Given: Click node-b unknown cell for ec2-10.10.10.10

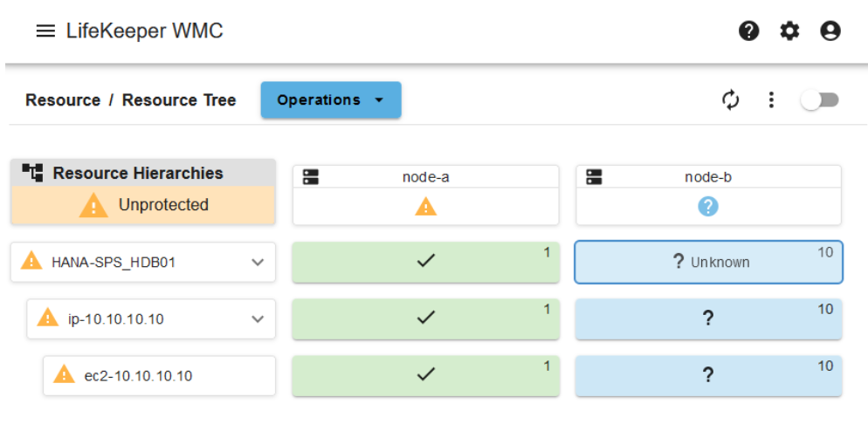Looking at the screenshot, I should pos(708,376).
